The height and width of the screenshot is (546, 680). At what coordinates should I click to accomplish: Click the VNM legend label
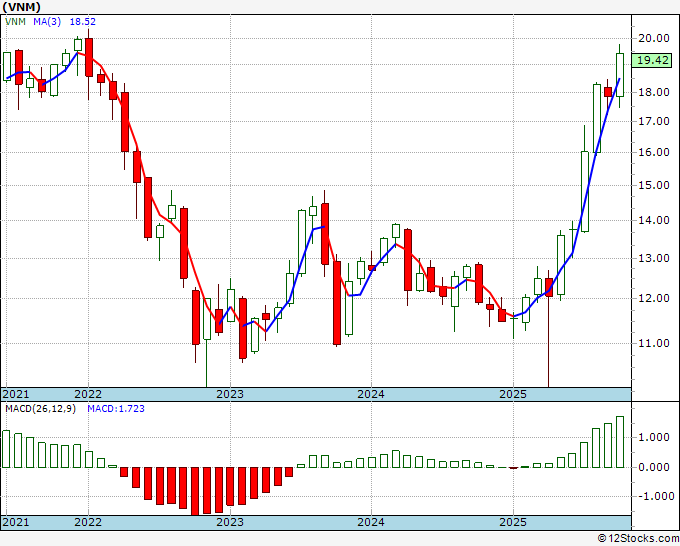(15, 22)
